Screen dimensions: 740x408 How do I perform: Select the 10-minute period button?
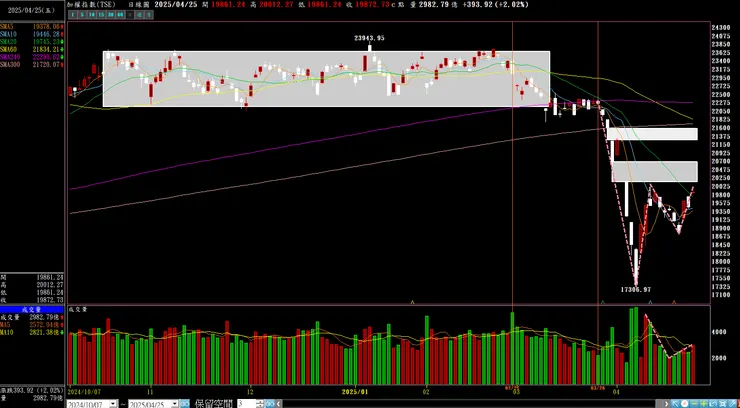pyautogui.click(x=92, y=15)
